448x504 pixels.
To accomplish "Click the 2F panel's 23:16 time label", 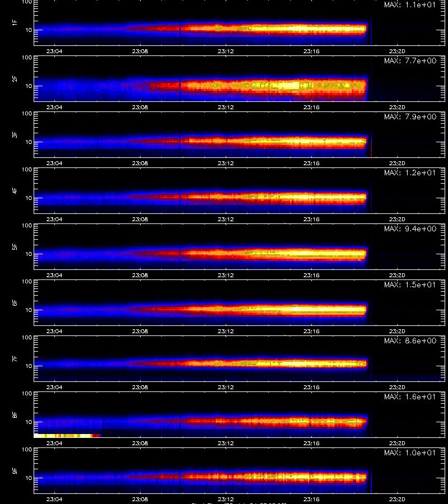I will pyautogui.click(x=311, y=107).
